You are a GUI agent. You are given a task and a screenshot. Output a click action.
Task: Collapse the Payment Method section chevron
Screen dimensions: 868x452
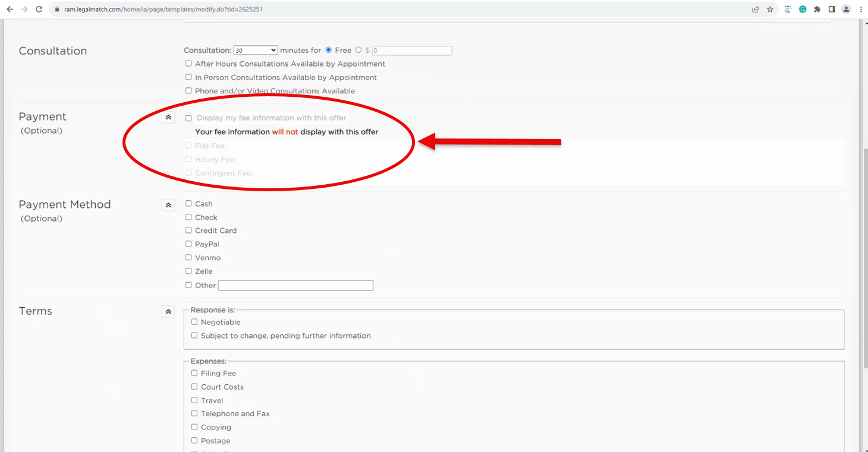point(168,205)
